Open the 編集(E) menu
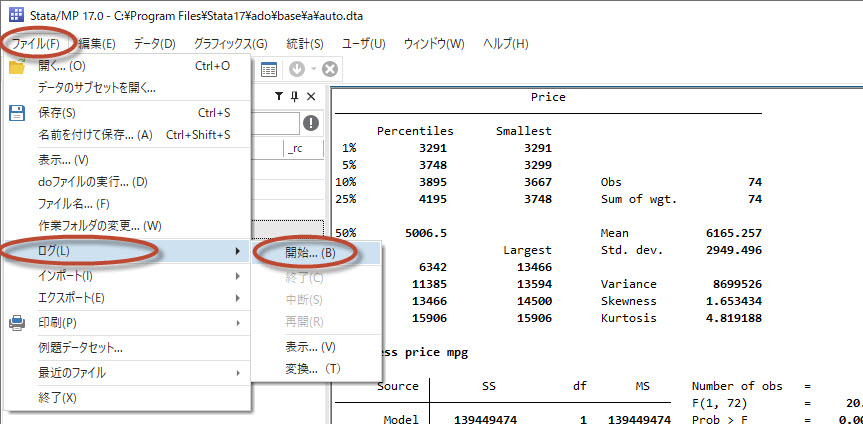 [x=97, y=44]
